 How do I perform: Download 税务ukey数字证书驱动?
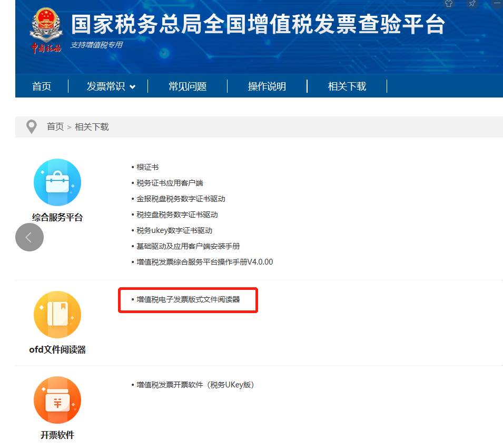tap(174, 230)
